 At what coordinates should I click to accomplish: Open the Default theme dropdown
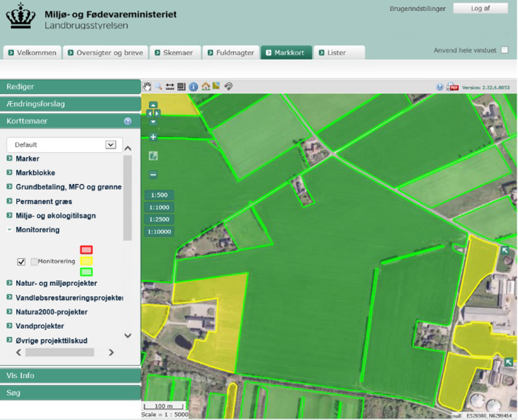(x=111, y=145)
